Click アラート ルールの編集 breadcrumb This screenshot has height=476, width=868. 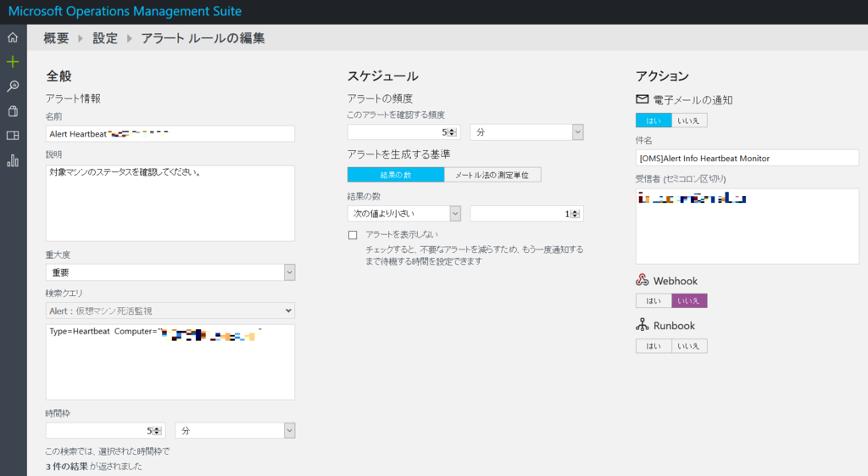[x=203, y=37]
